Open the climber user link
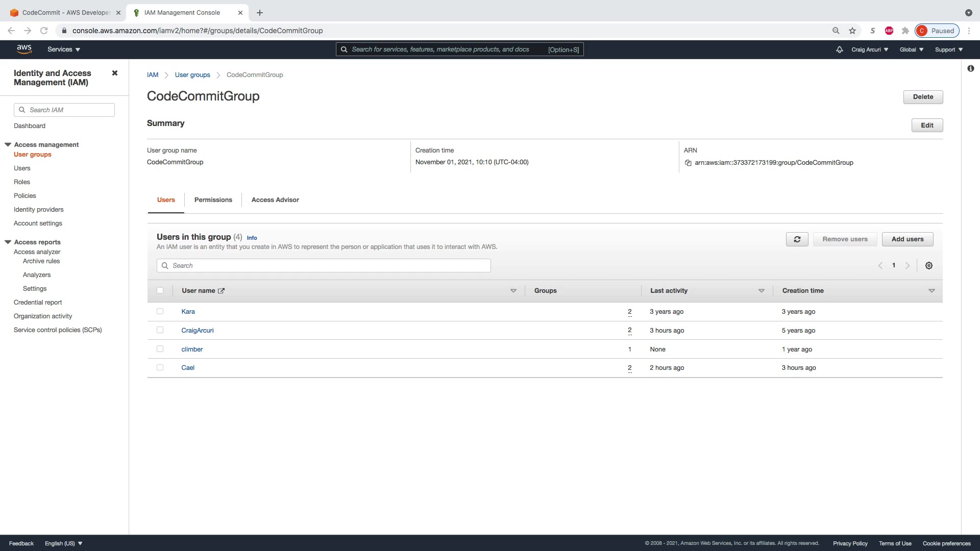980x551 pixels. click(x=192, y=349)
